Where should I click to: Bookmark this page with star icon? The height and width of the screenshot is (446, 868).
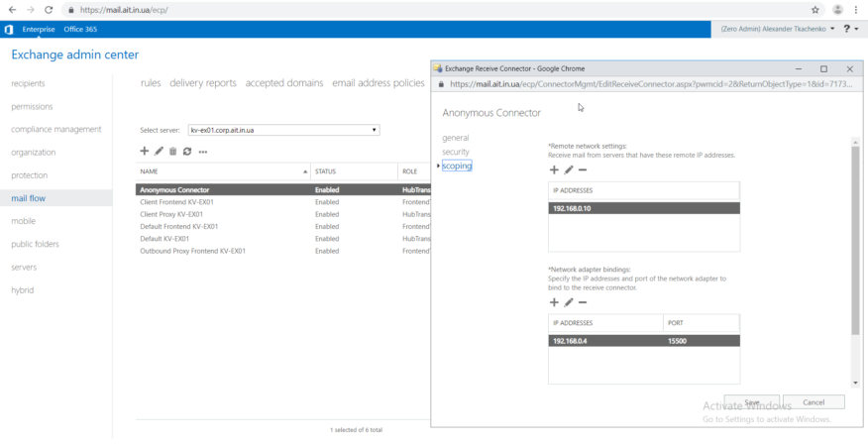(814, 10)
